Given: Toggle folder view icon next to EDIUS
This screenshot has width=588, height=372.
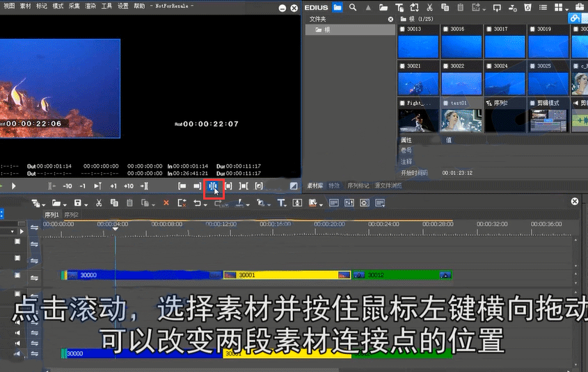Looking at the screenshot, I should coord(337,8).
